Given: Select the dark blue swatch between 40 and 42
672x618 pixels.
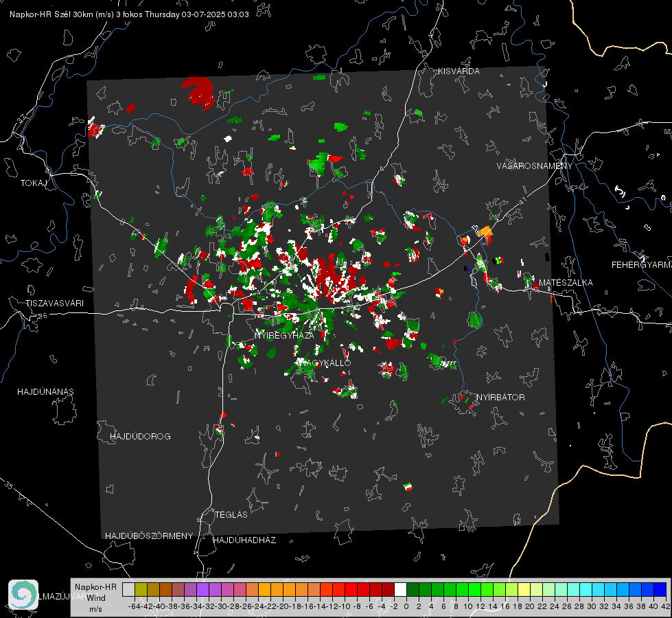Looking at the screenshot, I should pyautogui.click(x=660, y=589).
